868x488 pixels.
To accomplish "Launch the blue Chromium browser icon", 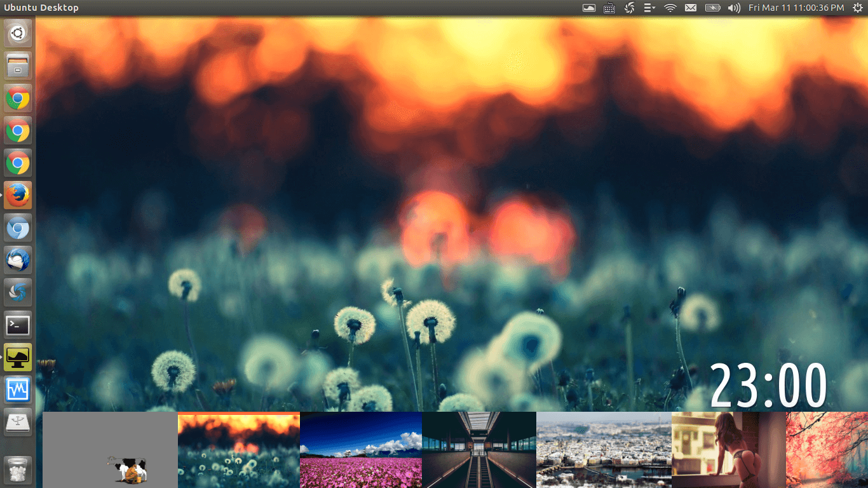I will [18, 227].
